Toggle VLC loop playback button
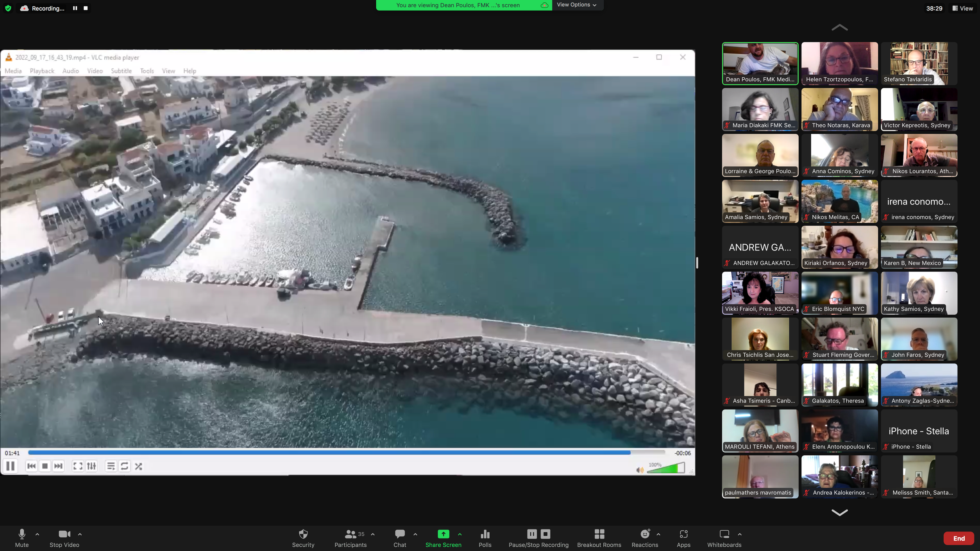Screen dimensions: 980x551 click(x=124, y=466)
